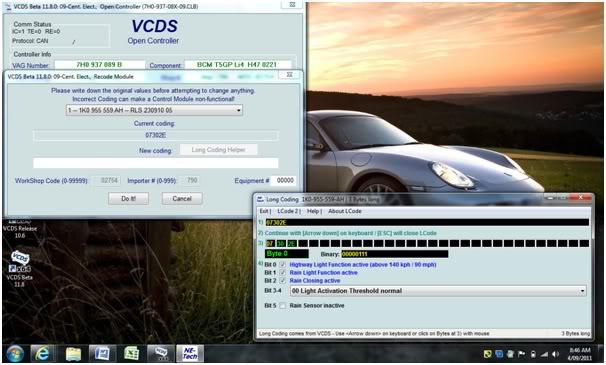This screenshot has height=365, width=606.
Task: Open the network signal tray icon
Action: [x=545, y=354]
